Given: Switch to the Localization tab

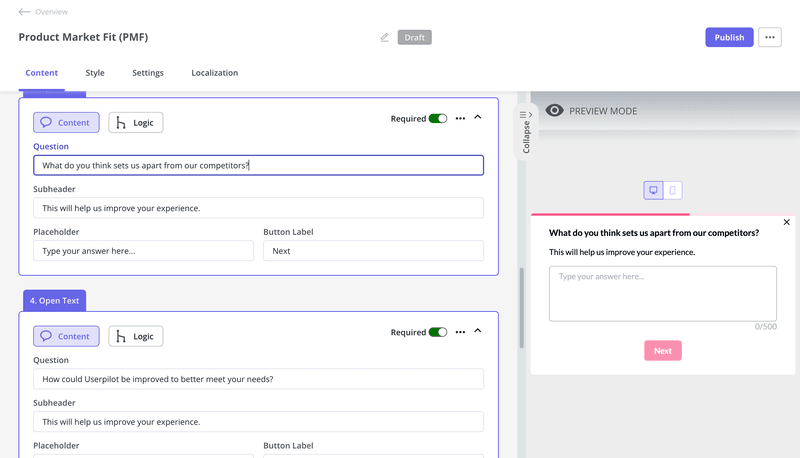Looking at the screenshot, I should (214, 73).
